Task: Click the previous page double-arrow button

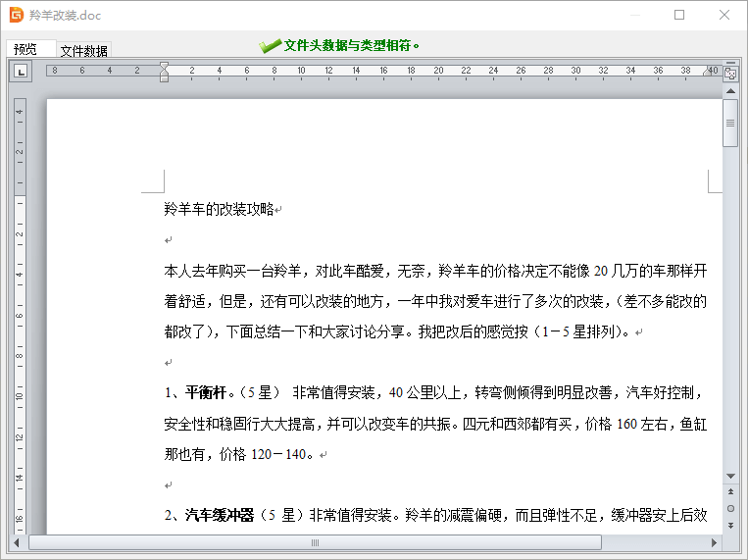Action: pos(730,491)
